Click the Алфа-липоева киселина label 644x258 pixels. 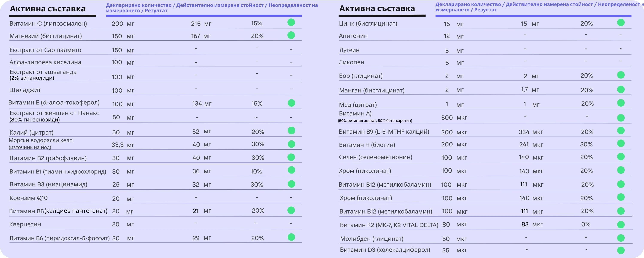45,62
